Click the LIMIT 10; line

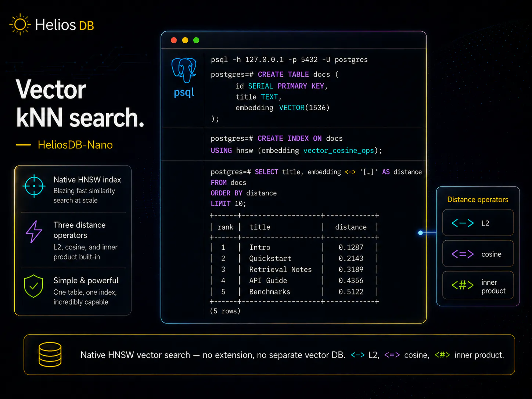click(x=229, y=204)
